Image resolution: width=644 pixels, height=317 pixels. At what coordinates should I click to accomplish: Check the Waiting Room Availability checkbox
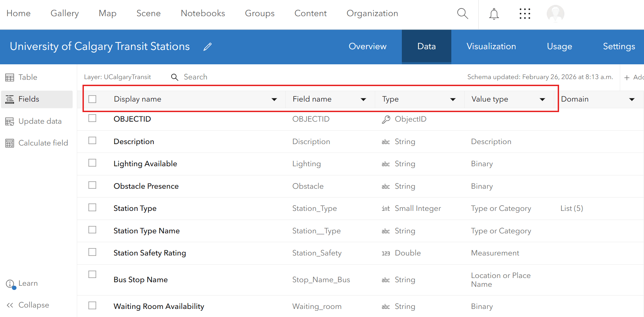click(x=92, y=305)
